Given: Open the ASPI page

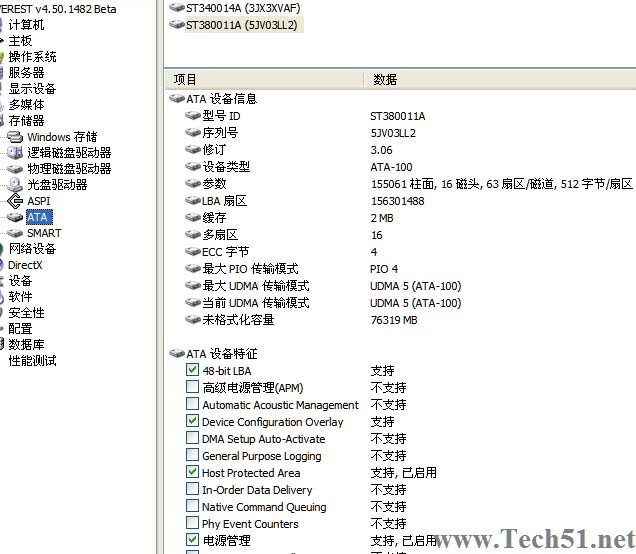Looking at the screenshot, I should 39,201.
